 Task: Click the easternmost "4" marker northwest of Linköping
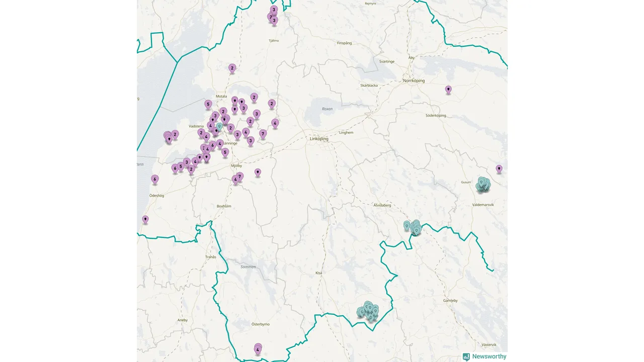(275, 123)
